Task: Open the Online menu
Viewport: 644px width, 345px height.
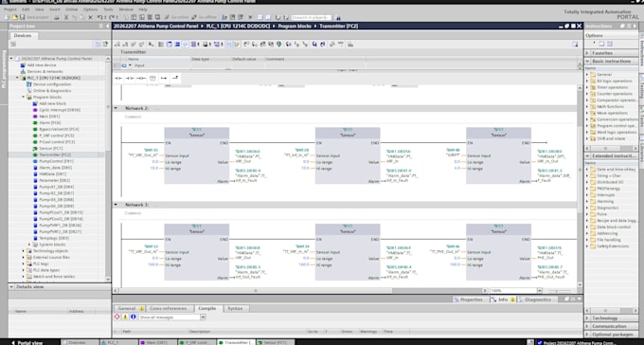Action: [71, 9]
